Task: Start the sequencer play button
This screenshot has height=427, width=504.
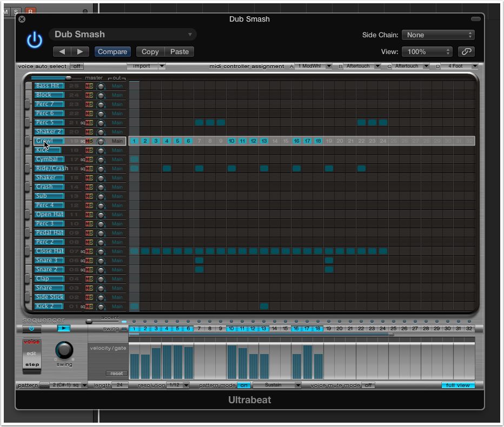Action: click(x=64, y=328)
